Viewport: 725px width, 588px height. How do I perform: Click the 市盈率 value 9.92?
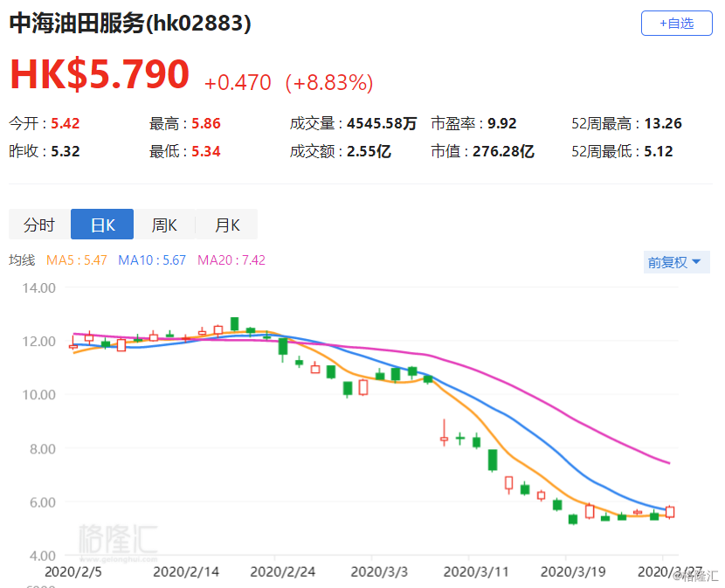click(502, 123)
